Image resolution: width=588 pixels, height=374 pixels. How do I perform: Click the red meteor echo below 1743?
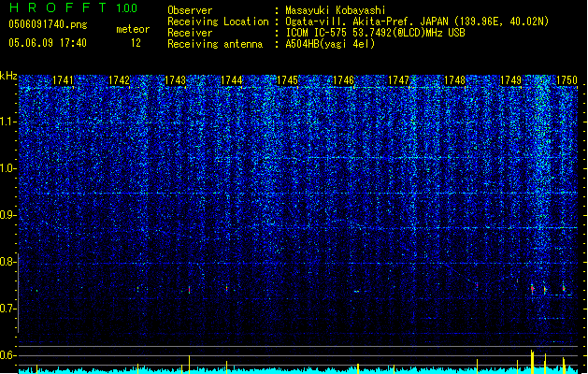(x=190, y=290)
